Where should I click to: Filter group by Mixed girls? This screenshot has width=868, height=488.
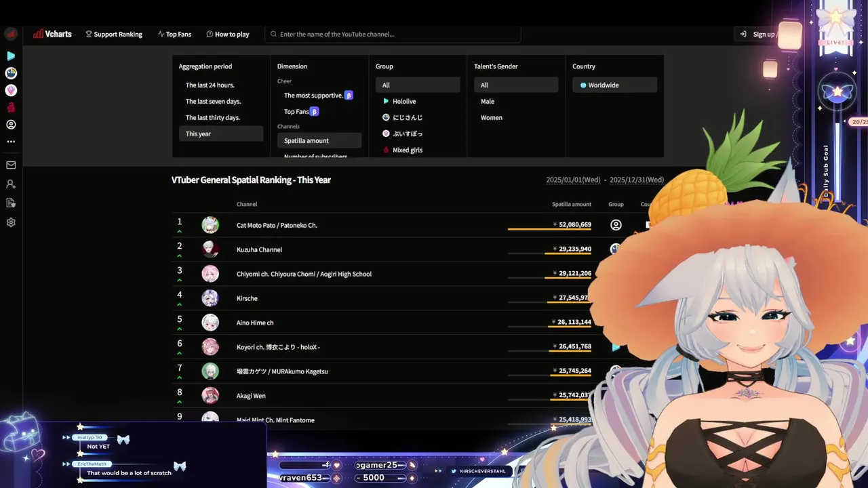click(x=418, y=150)
